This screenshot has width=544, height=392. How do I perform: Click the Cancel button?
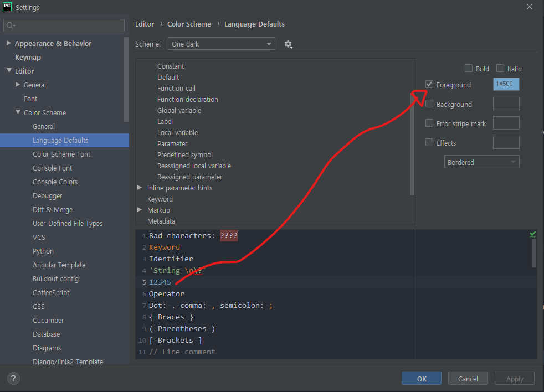[x=468, y=379]
